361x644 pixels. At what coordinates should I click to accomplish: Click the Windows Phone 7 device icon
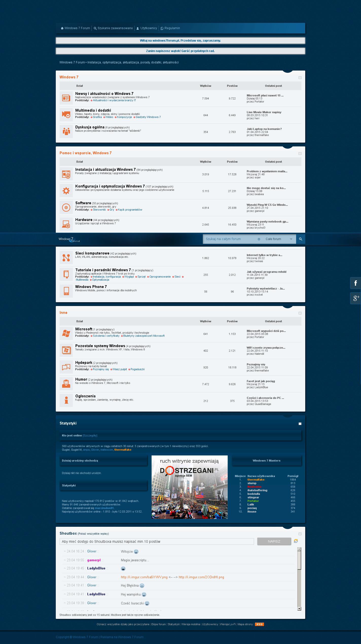pos(66,291)
